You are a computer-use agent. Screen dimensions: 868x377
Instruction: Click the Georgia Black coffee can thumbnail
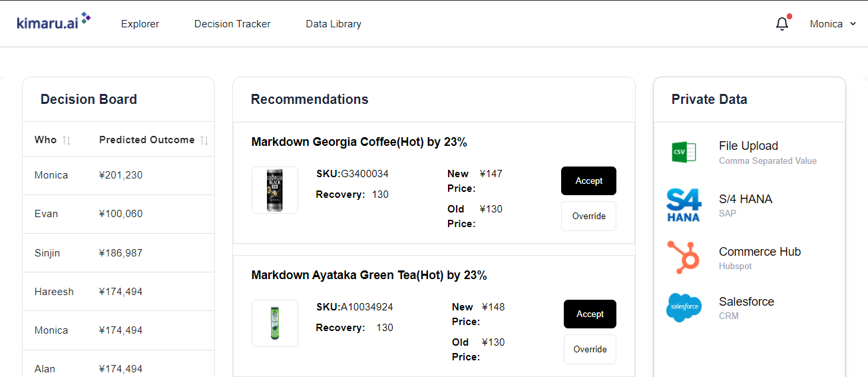275,190
